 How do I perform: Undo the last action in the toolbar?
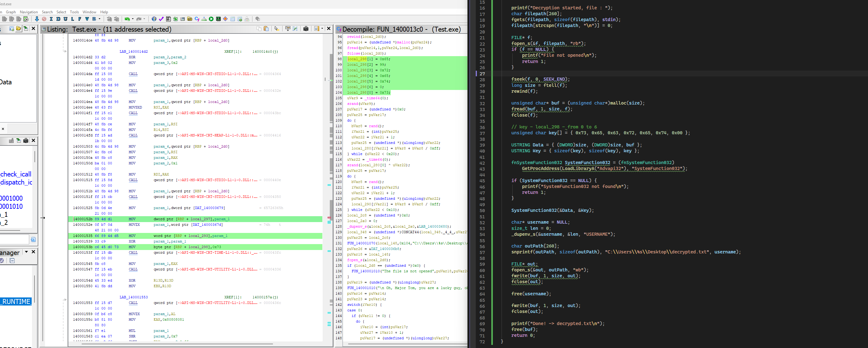click(x=127, y=20)
